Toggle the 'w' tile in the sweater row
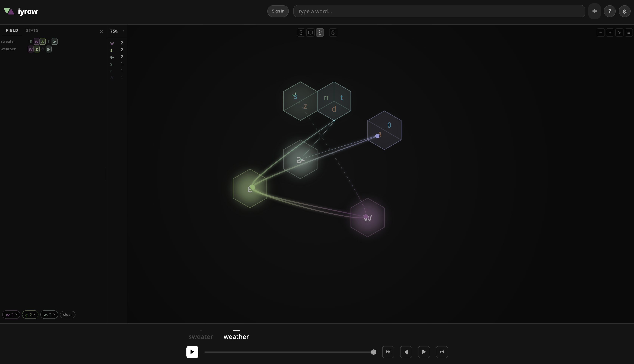 pyautogui.click(x=36, y=41)
